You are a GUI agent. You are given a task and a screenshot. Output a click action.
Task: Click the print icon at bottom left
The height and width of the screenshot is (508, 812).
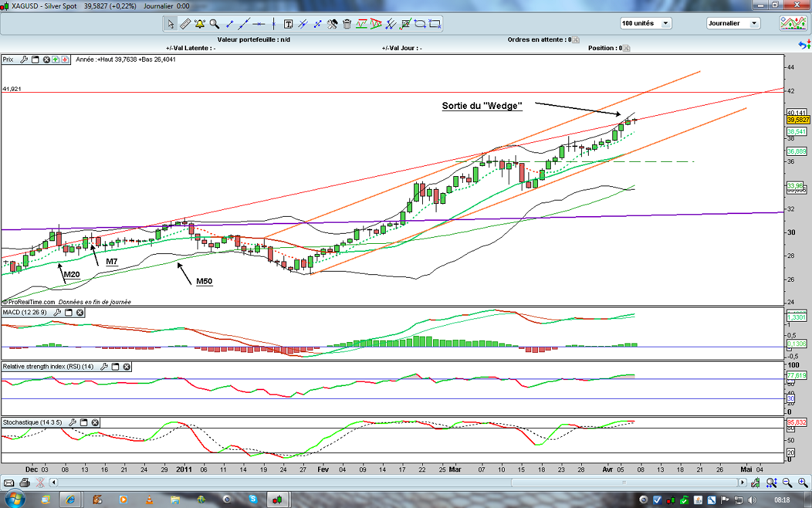tap(24, 483)
